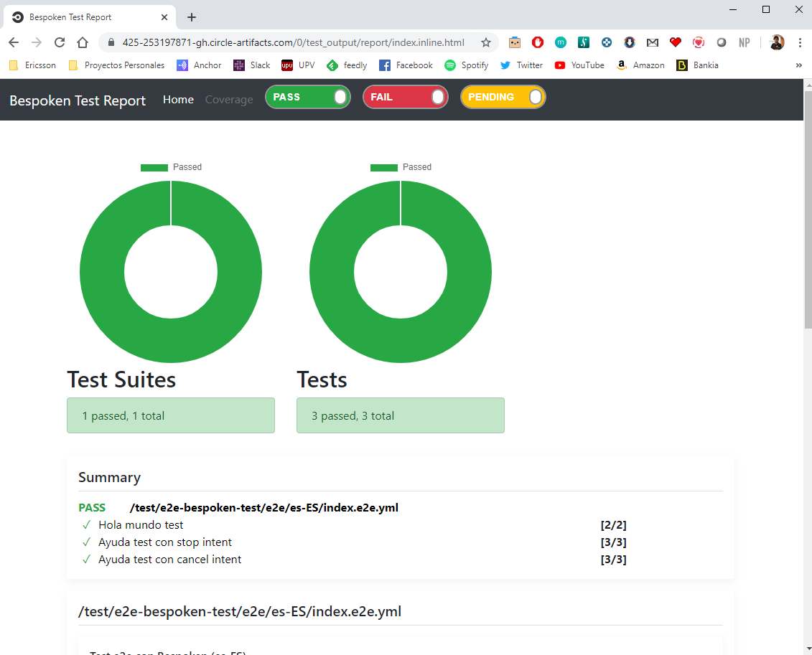The height and width of the screenshot is (655, 812).
Task: Open the Chrome profile avatar
Action: point(777,42)
